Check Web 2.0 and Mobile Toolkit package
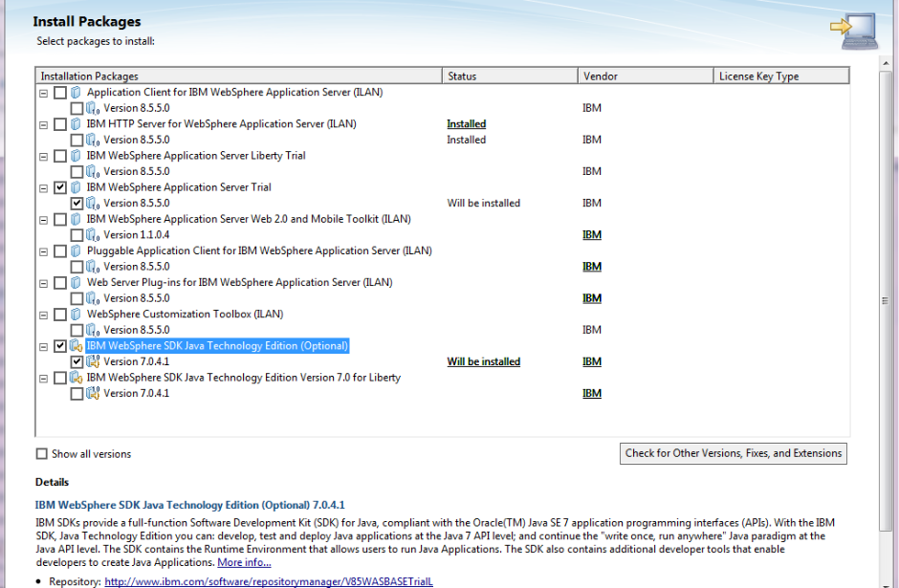 coord(60,220)
